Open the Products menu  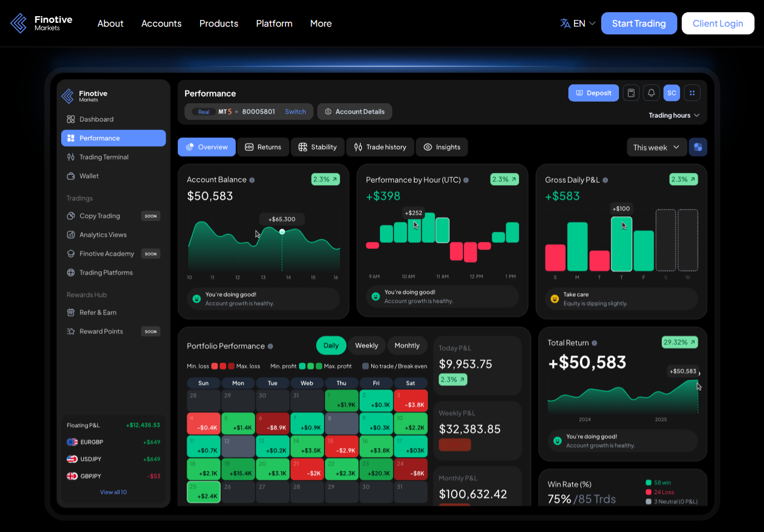coord(219,23)
